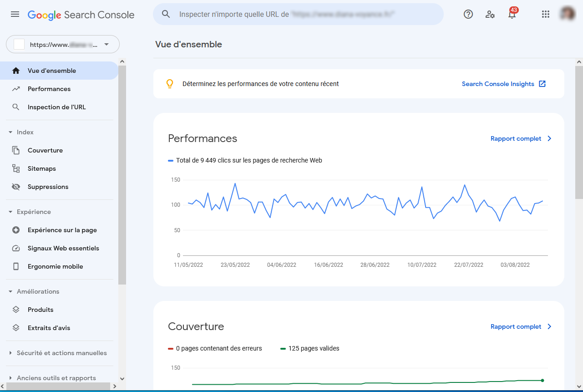Focus the URL inspection search field
This screenshot has width=583, height=392.
(x=298, y=14)
